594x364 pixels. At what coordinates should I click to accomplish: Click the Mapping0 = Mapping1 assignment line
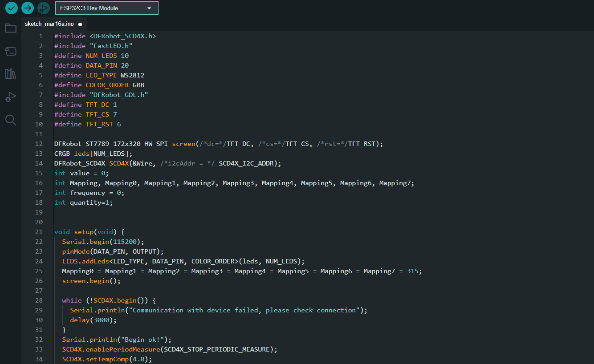click(242, 271)
